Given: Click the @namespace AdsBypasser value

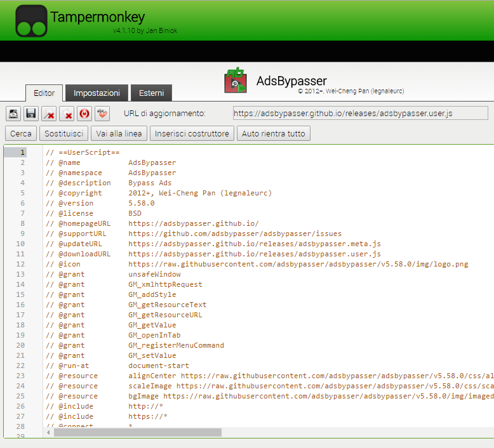Looking at the screenshot, I should coord(152,173).
